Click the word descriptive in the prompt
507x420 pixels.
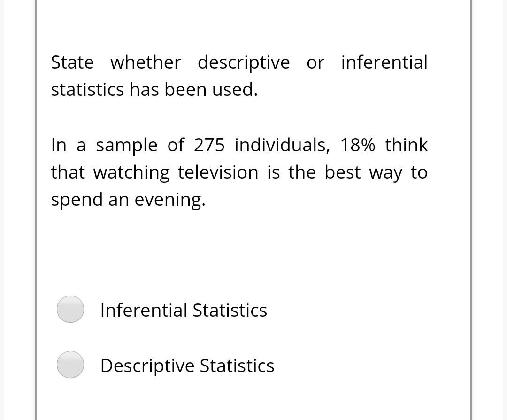click(x=245, y=62)
